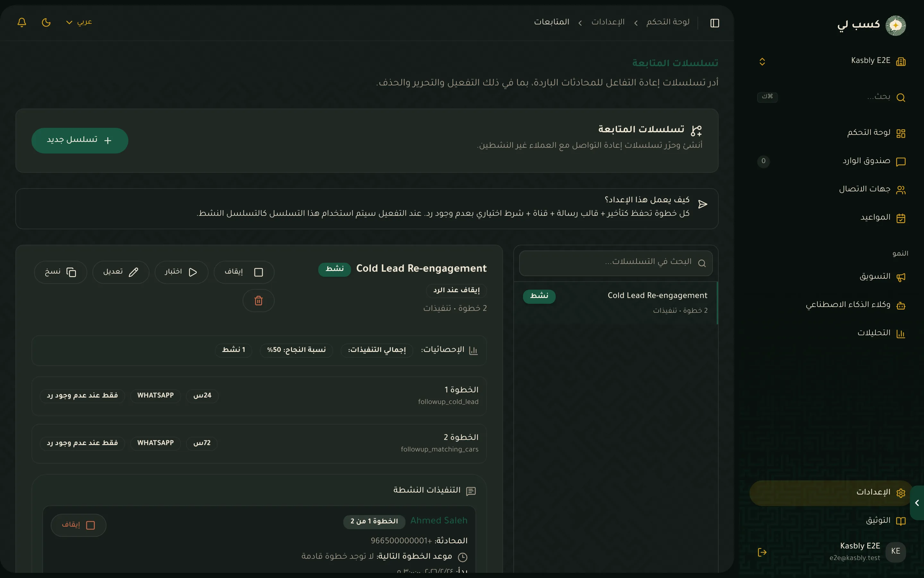Click the branch icon by تسلسلات المتابعة

pyautogui.click(x=696, y=131)
